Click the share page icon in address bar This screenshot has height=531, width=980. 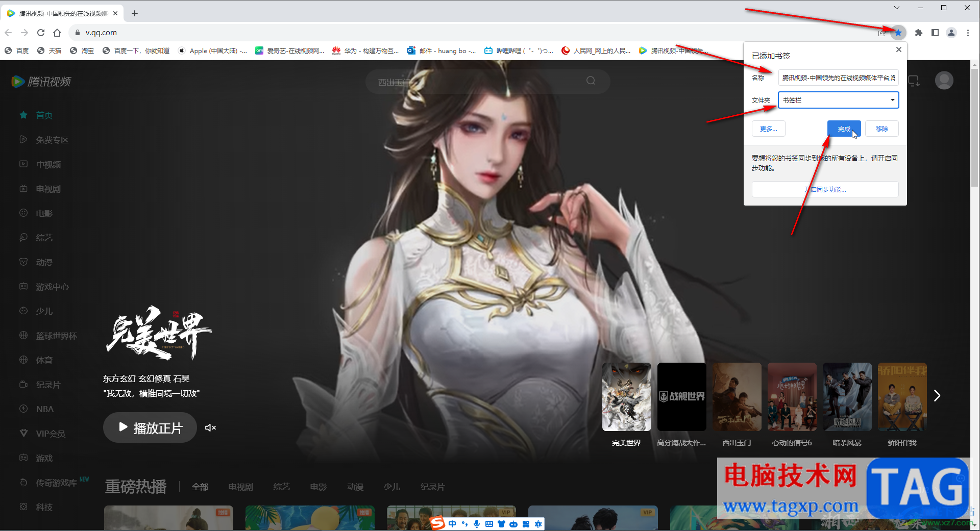tap(881, 33)
